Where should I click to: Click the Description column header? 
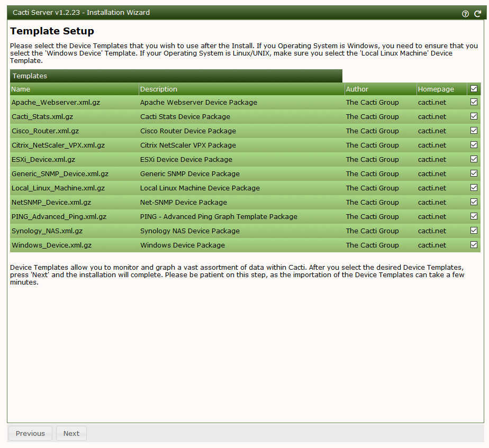(x=242, y=89)
